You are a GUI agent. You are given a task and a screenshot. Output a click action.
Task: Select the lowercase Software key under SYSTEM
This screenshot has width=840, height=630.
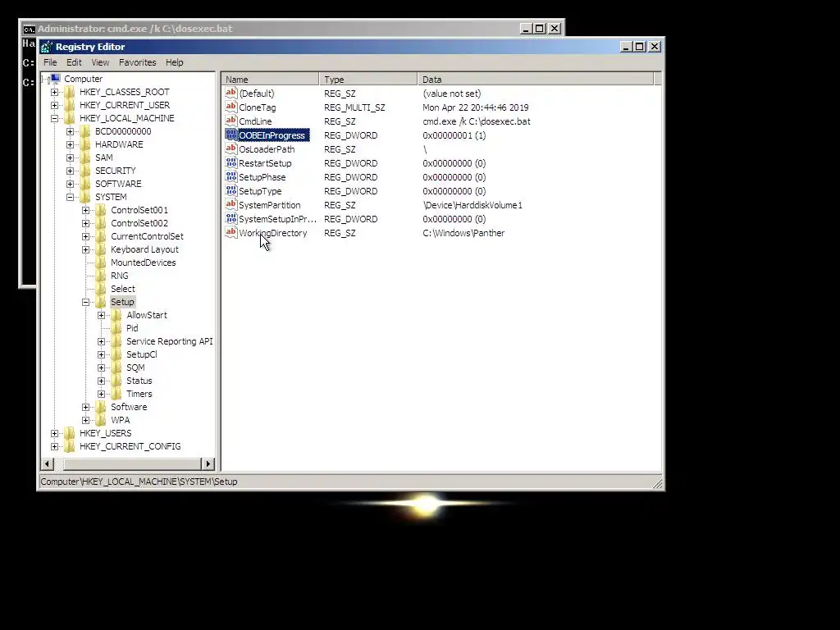(x=129, y=407)
